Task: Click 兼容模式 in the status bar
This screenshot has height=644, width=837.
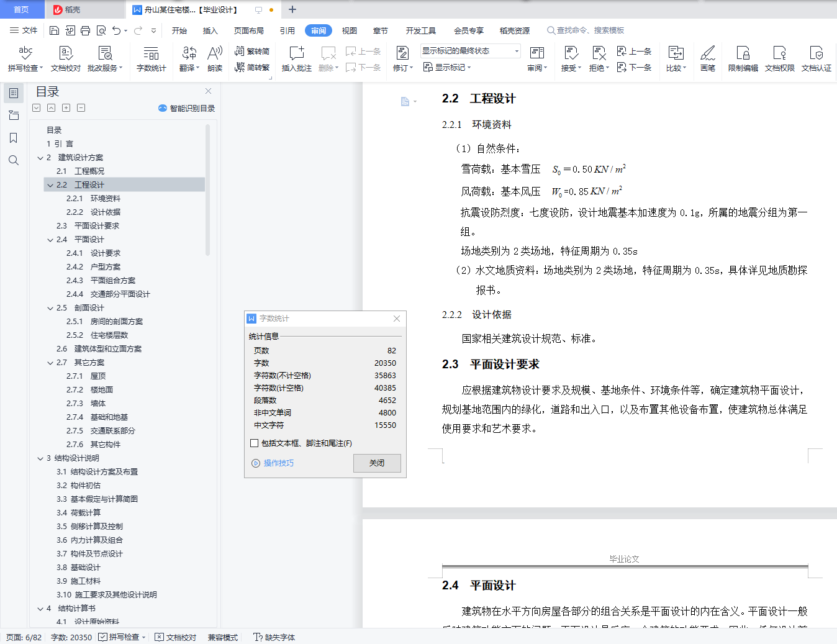Action: (x=223, y=637)
